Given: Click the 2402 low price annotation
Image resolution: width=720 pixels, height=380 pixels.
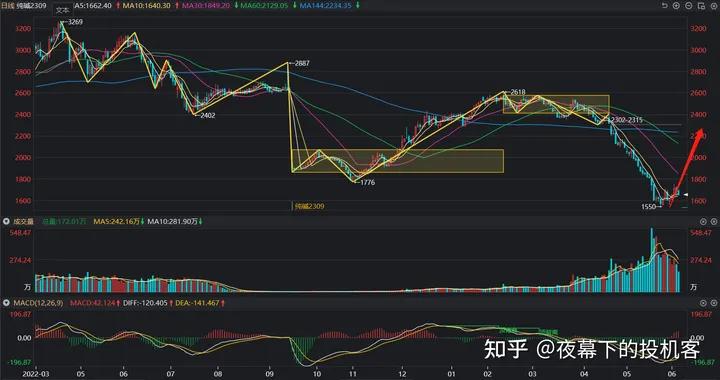Looking at the screenshot, I should pos(208,116).
